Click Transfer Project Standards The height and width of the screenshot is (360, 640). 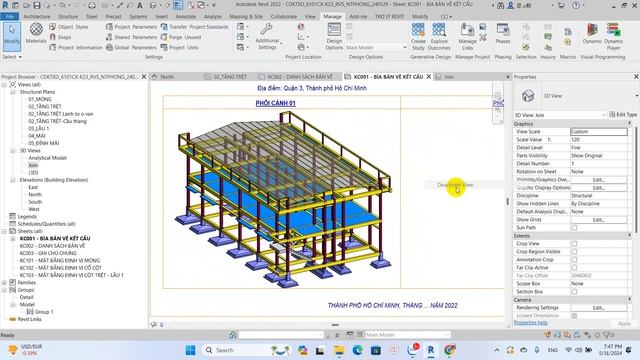[194, 27]
